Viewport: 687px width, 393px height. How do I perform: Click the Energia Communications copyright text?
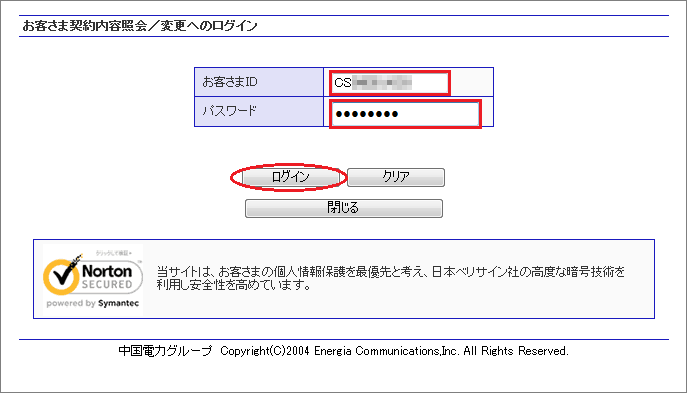344,351
